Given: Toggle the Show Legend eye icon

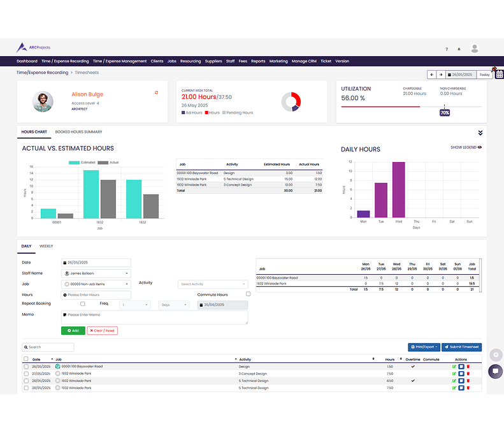Looking at the screenshot, I should [480, 147].
